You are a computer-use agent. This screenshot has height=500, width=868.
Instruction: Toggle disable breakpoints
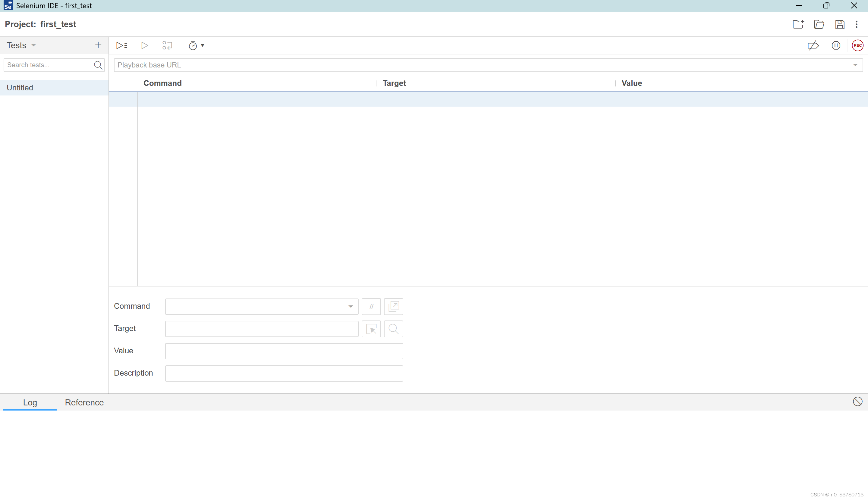813,45
